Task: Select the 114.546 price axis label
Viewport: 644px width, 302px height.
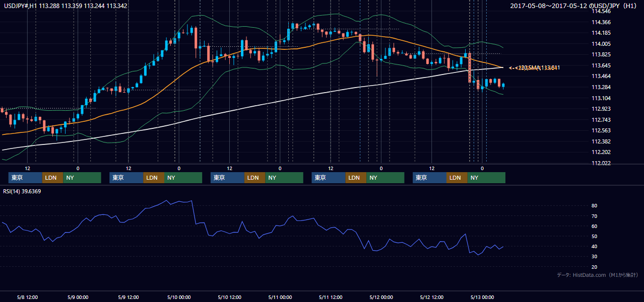Action: pyautogui.click(x=601, y=11)
